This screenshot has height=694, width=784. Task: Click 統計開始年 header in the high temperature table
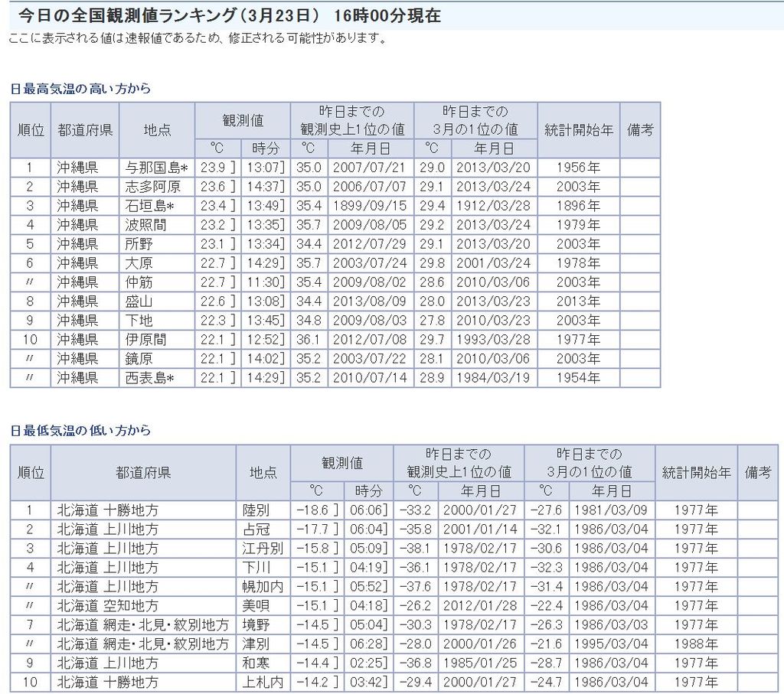click(578, 129)
